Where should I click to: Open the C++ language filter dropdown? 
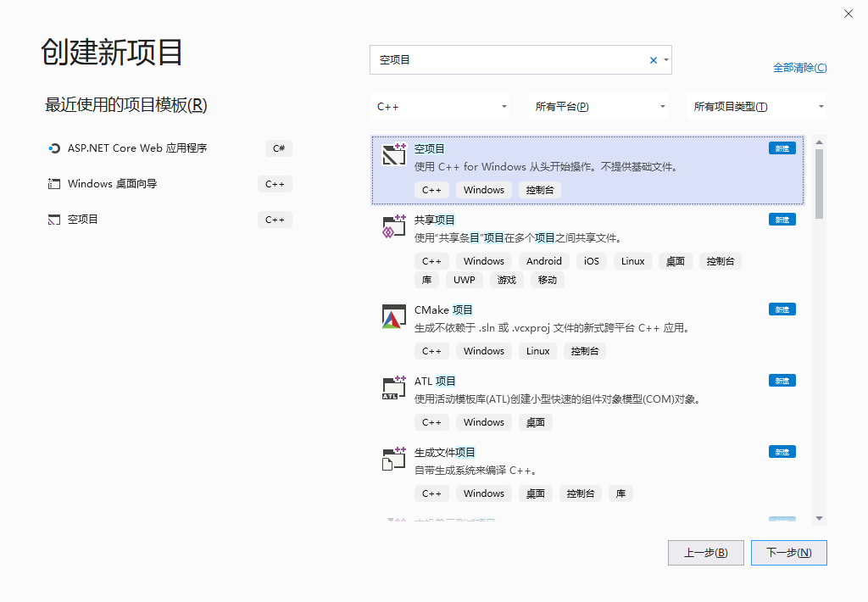coord(440,106)
